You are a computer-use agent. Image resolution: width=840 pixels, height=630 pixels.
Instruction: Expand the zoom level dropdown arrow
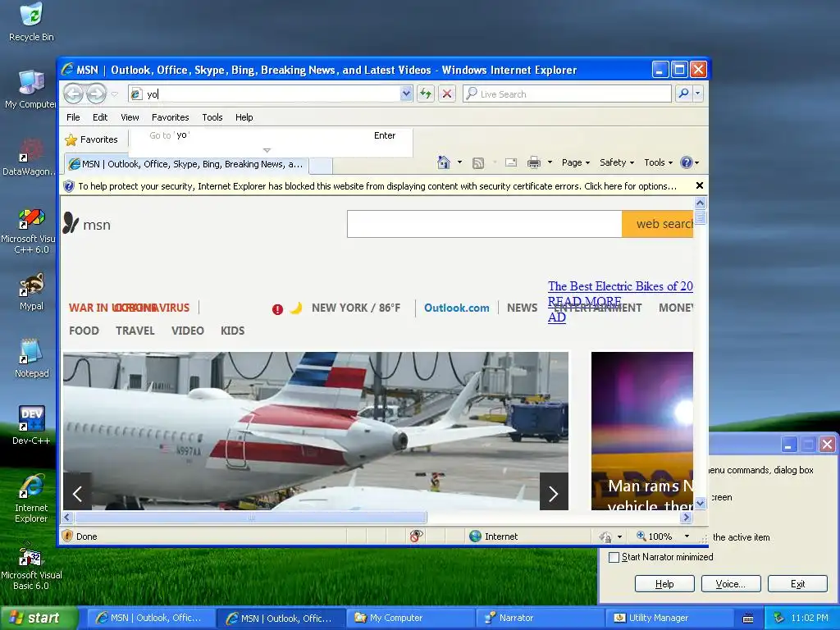(687, 536)
